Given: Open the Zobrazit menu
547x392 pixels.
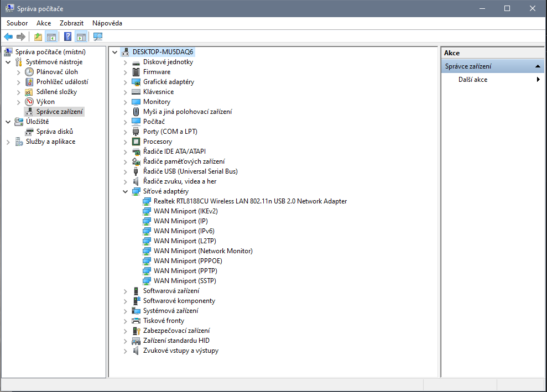Looking at the screenshot, I should pyautogui.click(x=71, y=23).
